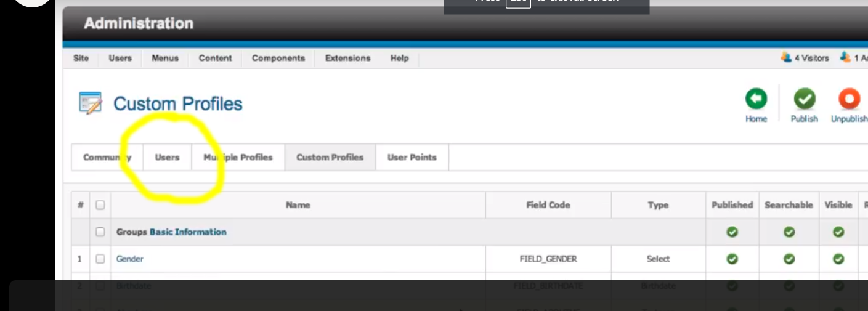The image size is (868, 311).
Task: Open the Users menu in top menu bar
Action: coord(120,58)
